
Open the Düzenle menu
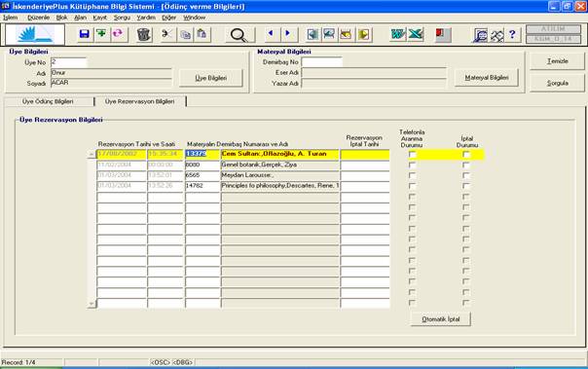[x=38, y=18]
